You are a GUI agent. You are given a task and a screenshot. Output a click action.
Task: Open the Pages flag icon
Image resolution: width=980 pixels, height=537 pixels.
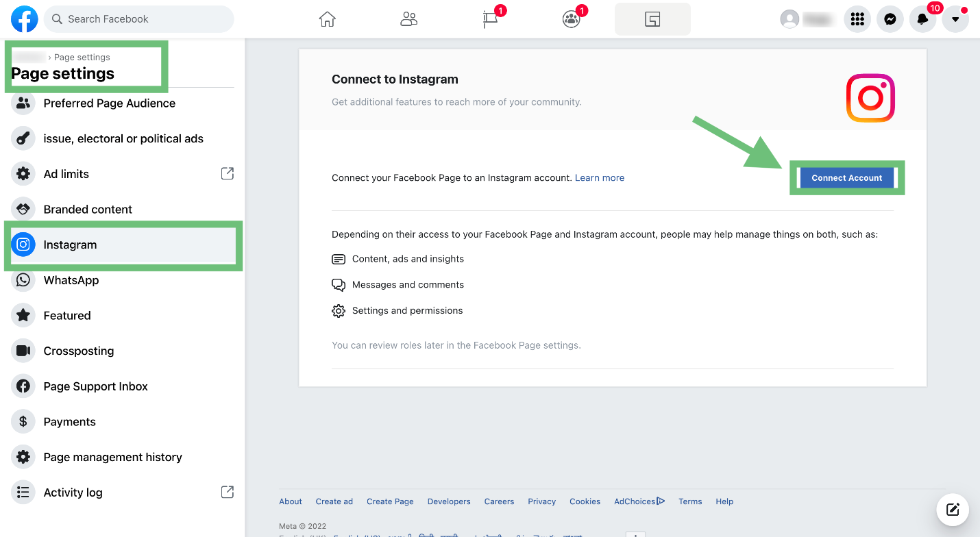pyautogui.click(x=490, y=19)
